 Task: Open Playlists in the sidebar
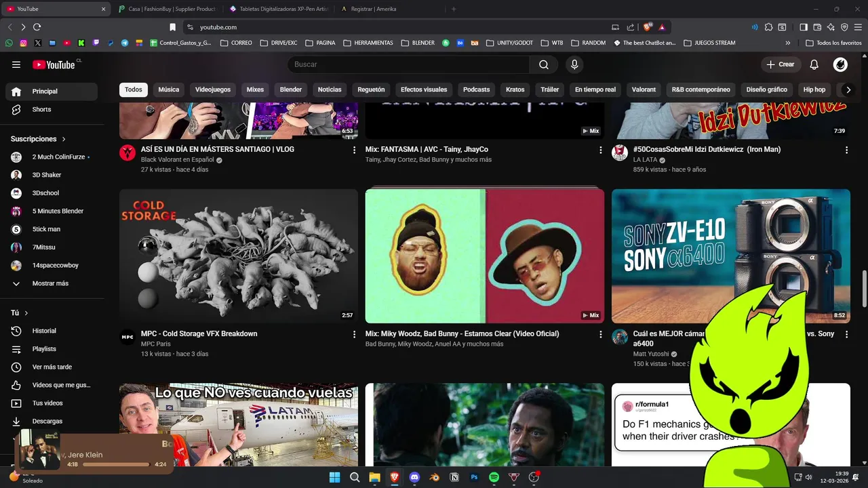tap(52, 349)
